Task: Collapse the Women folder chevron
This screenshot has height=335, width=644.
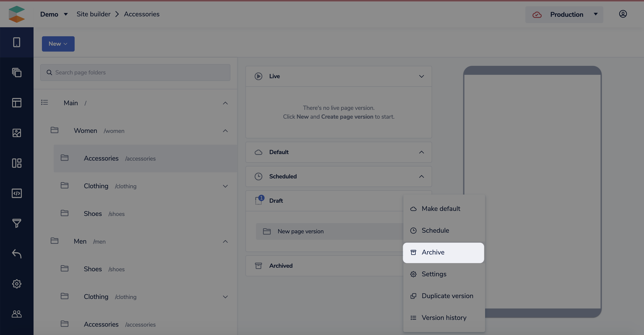Action: [x=225, y=131]
